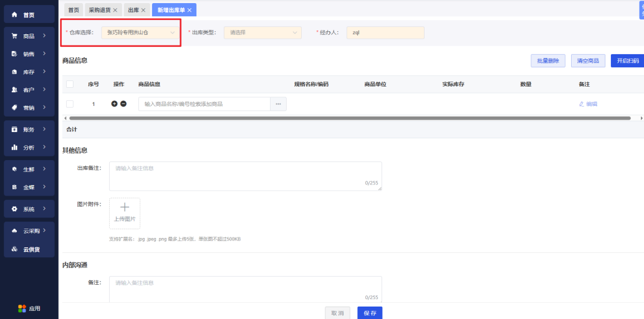Screen dimensions: 644x319
Task: Click the upload image plus box
Action: pos(125,213)
